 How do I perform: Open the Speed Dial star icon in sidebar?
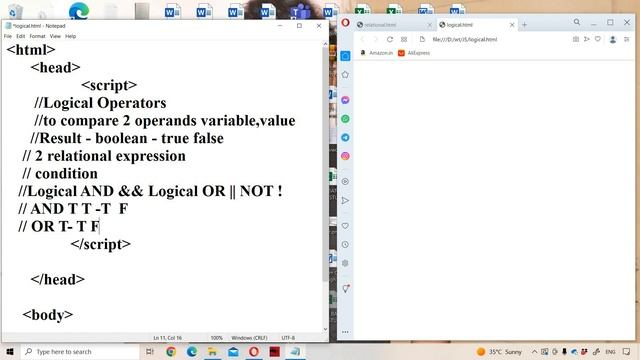click(345, 75)
